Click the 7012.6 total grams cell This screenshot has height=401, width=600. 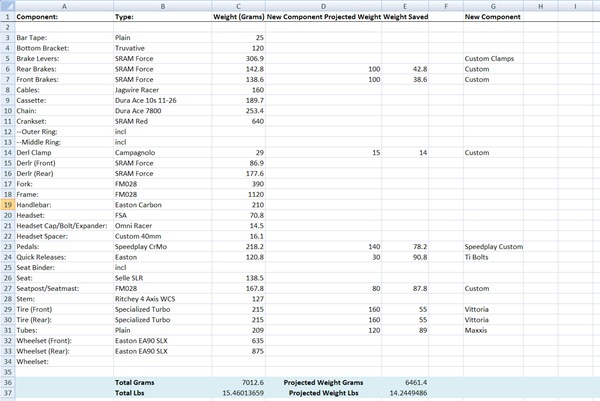point(238,382)
